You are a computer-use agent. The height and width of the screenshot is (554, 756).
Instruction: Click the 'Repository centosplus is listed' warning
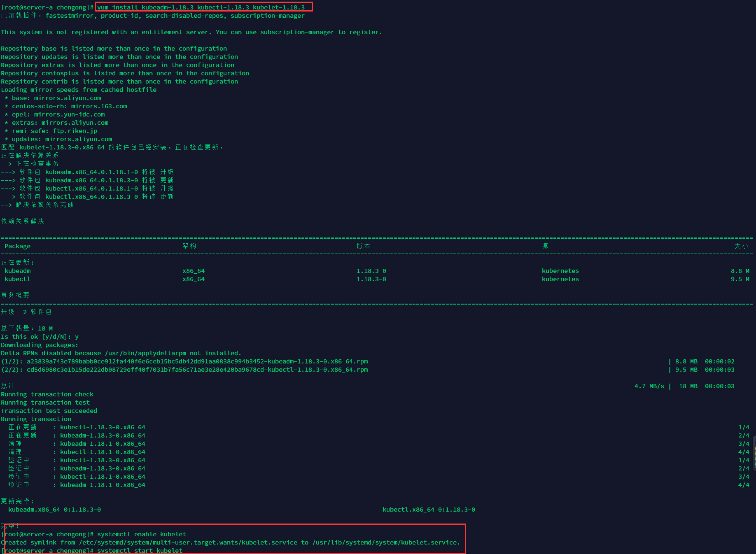(x=125, y=73)
